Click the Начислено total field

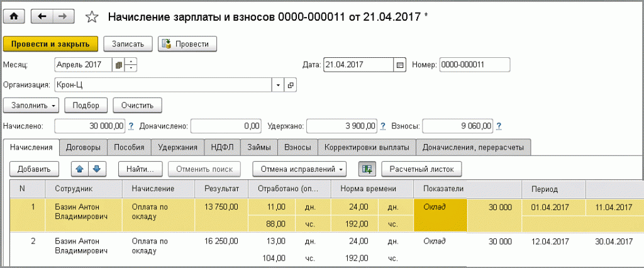point(89,126)
